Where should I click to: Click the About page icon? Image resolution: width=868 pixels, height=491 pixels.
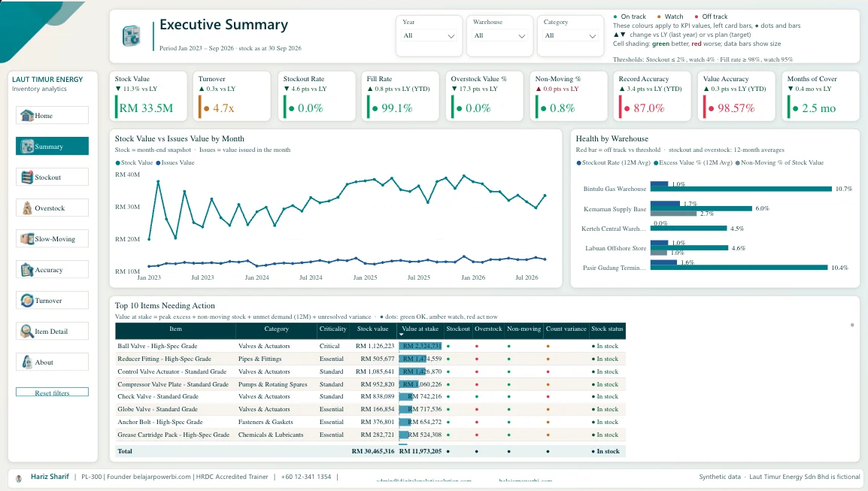pos(26,362)
